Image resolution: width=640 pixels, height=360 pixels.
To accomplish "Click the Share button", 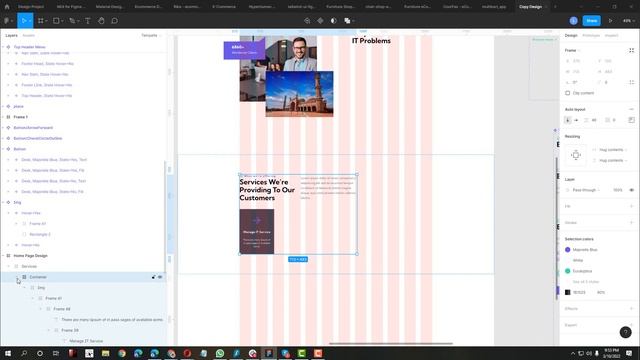I will [591, 20].
